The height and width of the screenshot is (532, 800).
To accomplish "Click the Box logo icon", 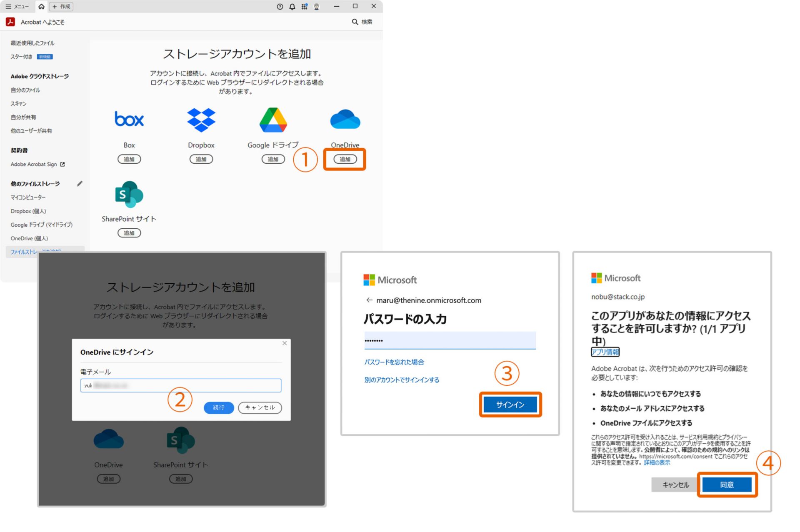I will [x=129, y=119].
